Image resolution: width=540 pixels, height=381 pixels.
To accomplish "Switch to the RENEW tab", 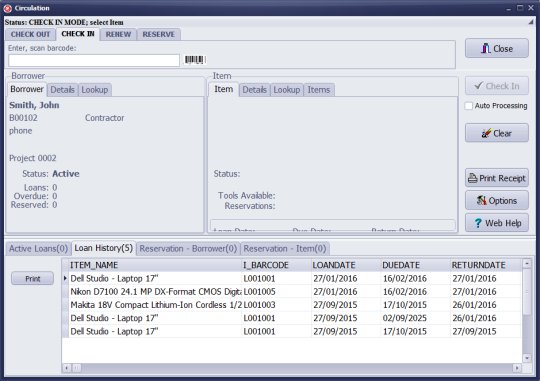I will tap(118, 34).
